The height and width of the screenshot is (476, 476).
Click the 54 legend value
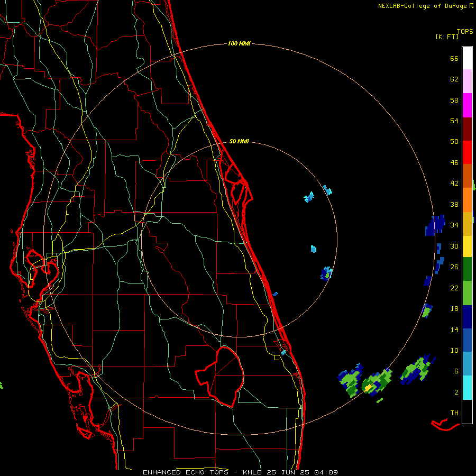click(454, 121)
